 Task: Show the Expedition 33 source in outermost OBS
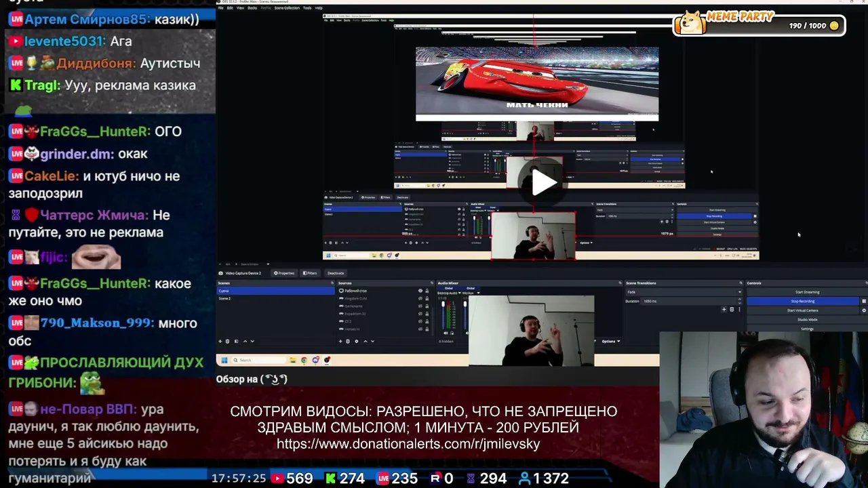(420, 313)
